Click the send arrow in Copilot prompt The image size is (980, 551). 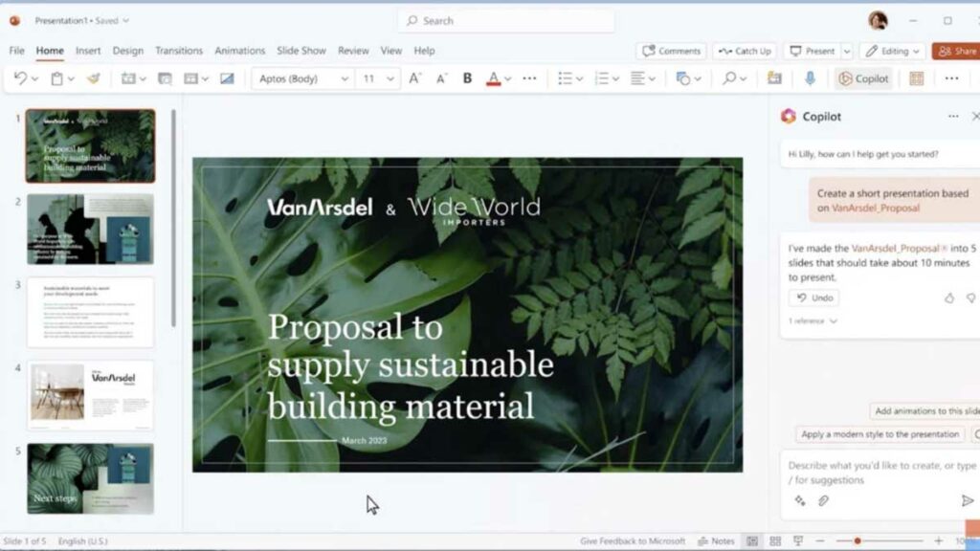[x=967, y=500]
